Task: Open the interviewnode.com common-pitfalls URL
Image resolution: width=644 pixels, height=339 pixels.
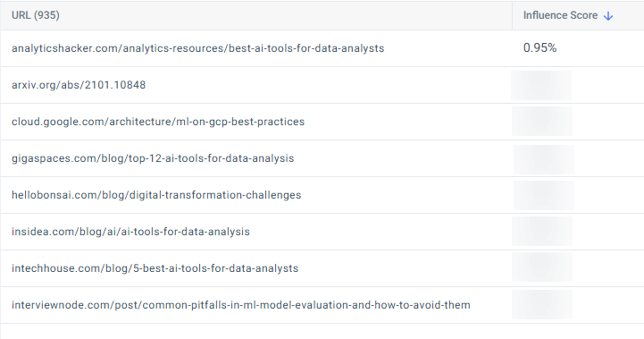Action: 241,305
